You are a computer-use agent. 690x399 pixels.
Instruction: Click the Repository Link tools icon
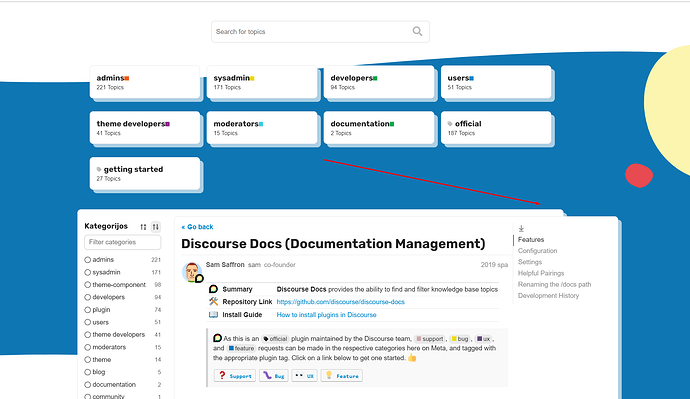pyautogui.click(x=213, y=302)
